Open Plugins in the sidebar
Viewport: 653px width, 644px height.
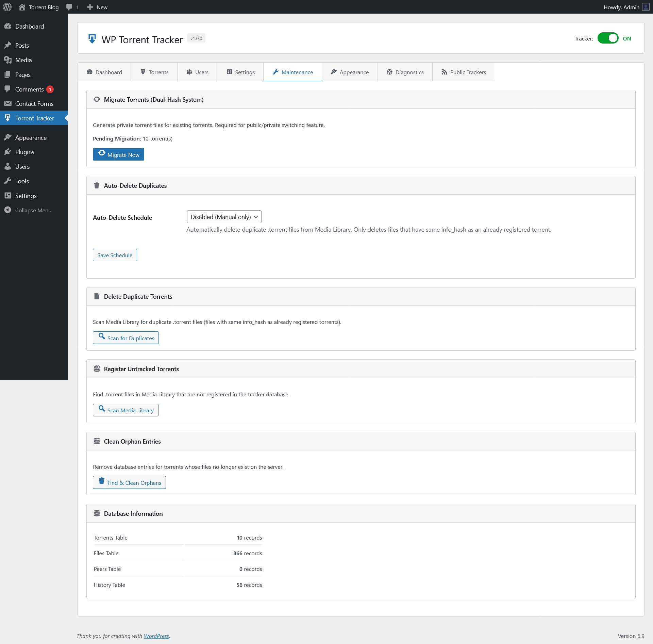(x=24, y=152)
